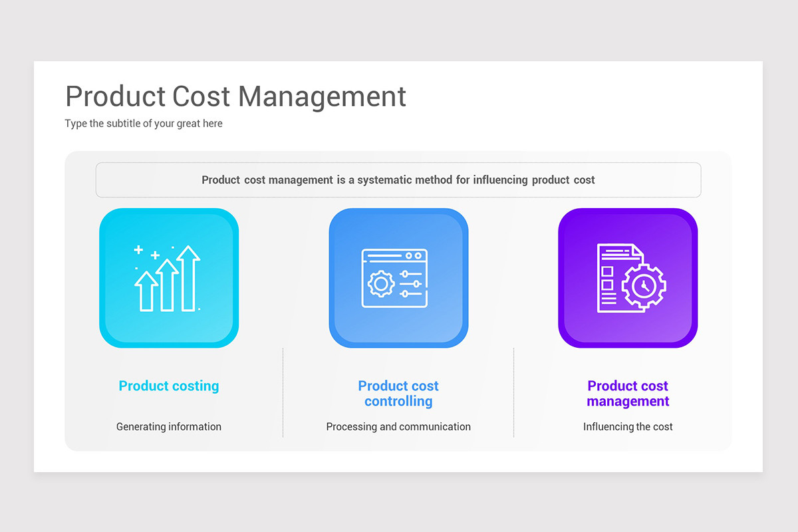Click the Influencing the cost caption
Screen dimensions: 798x532
pos(627,426)
